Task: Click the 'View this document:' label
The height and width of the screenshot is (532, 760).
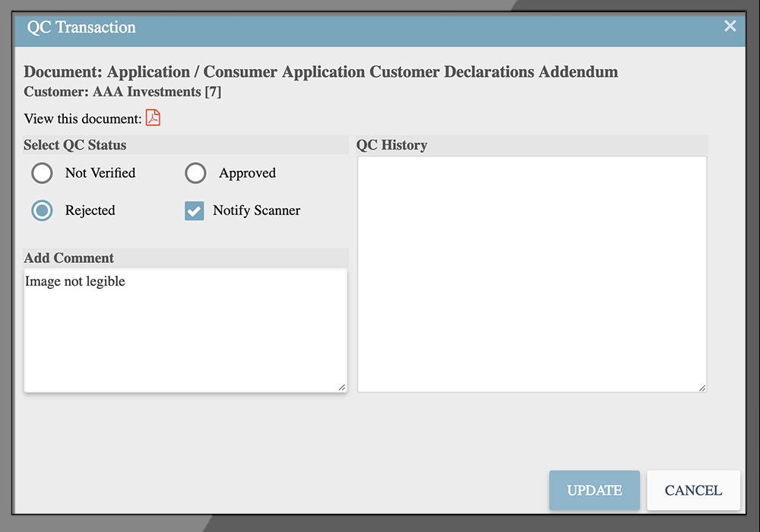Action: pos(83,119)
